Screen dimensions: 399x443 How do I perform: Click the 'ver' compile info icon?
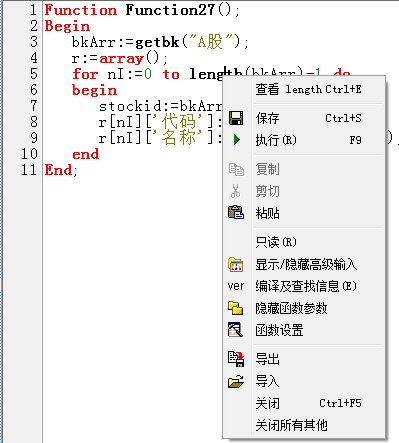point(236,286)
